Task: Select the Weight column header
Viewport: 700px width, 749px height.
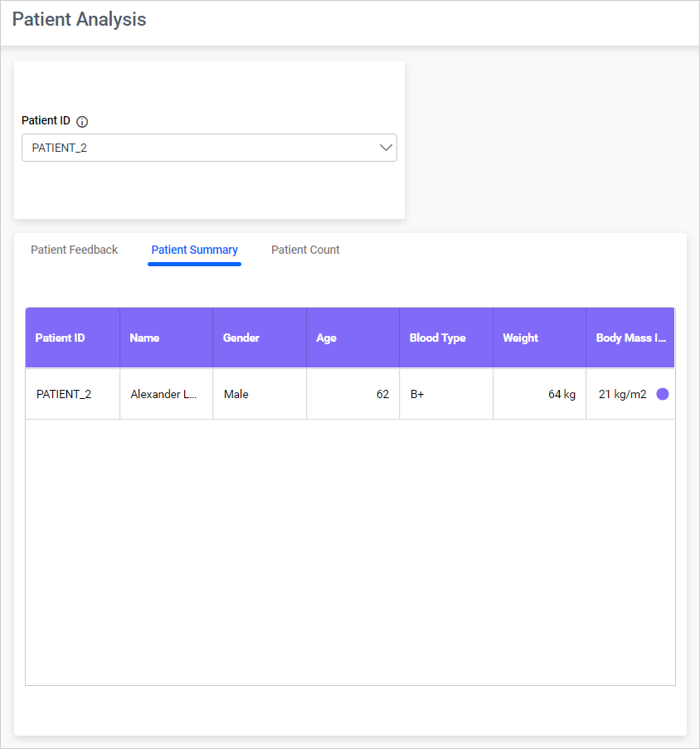Action: [x=520, y=338]
